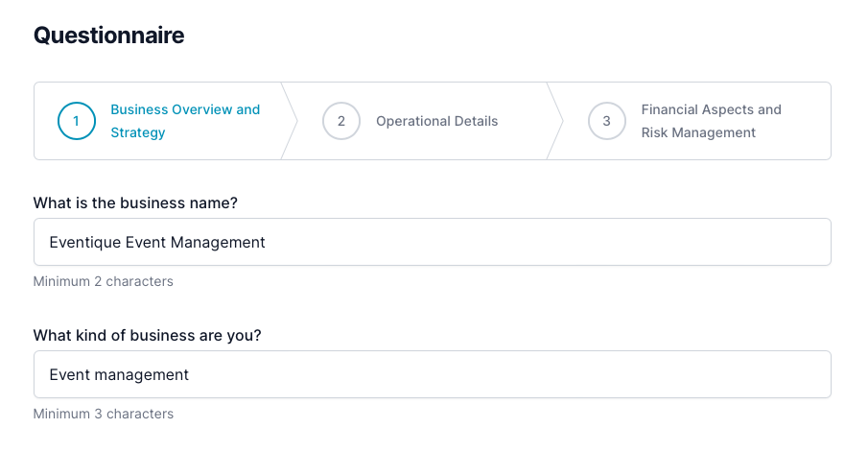Click the step 2 circle icon

[341, 122]
